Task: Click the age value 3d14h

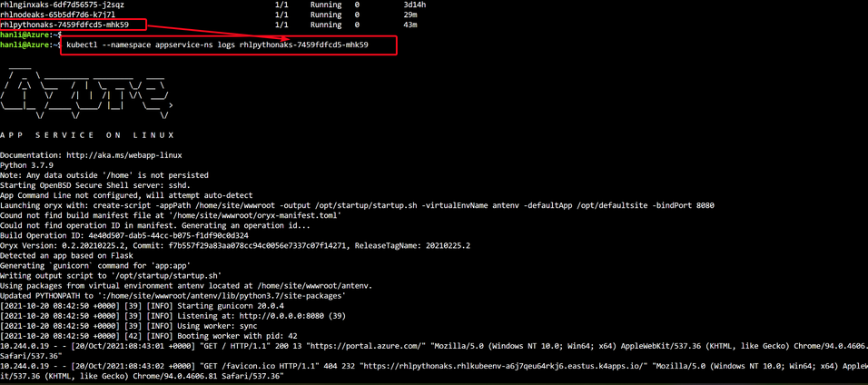Action: click(x=415, y=5)
